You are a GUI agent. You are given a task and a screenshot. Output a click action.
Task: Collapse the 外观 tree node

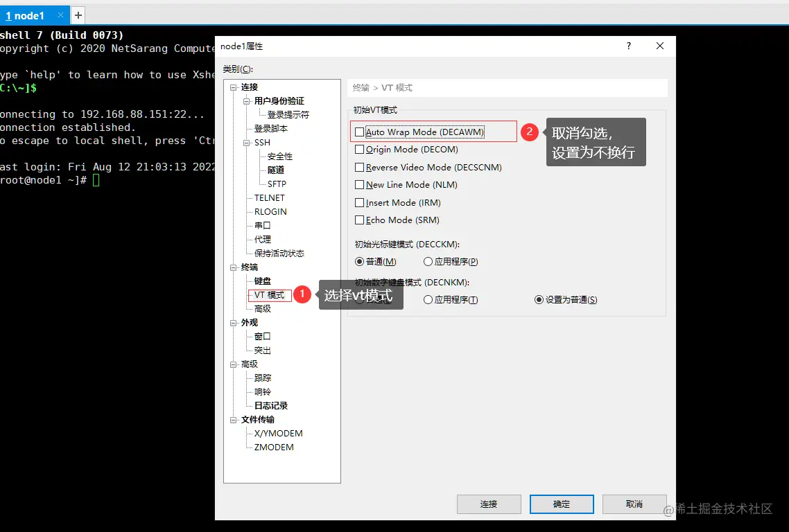234,323
